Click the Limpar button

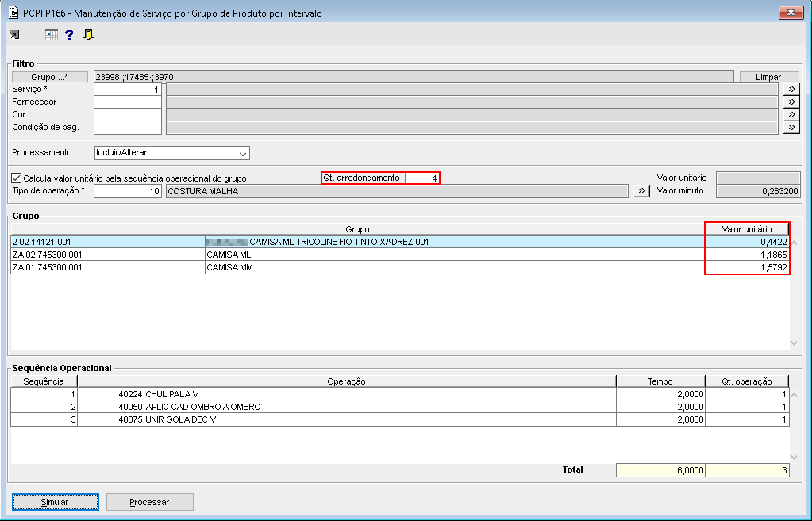point(768,77)
